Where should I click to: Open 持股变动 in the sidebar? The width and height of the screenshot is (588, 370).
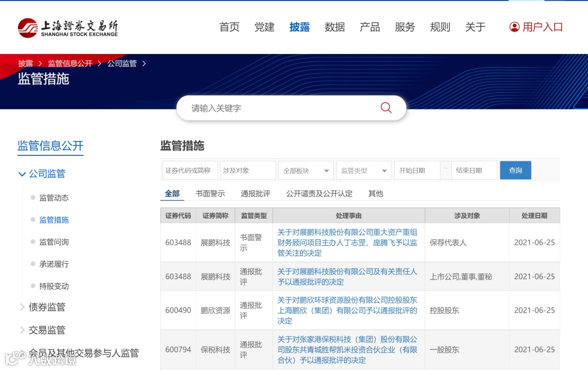pyautogui.click(x=54, y=286)
